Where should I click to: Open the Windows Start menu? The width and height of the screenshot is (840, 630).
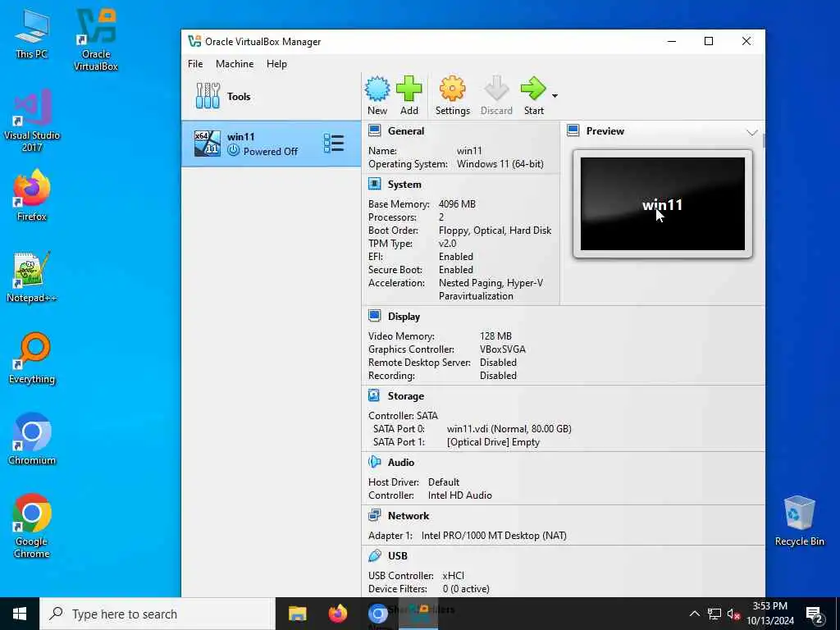[20, 614]
